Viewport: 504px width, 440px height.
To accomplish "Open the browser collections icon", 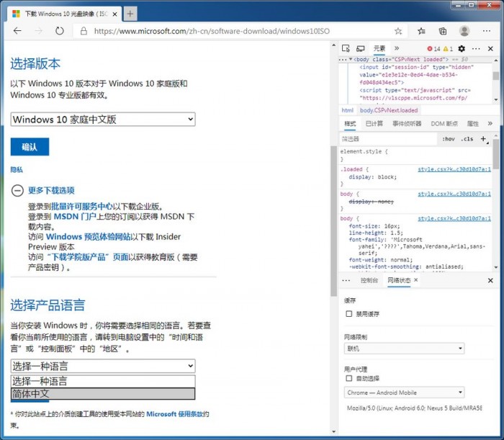I will tap(443, 31).
